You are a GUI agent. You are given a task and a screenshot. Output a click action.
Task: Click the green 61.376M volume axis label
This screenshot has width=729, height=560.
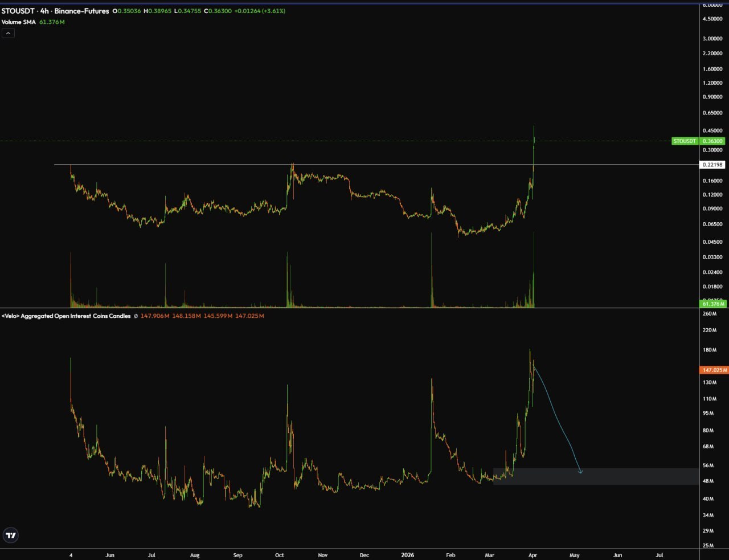click(x=714, y=304)
